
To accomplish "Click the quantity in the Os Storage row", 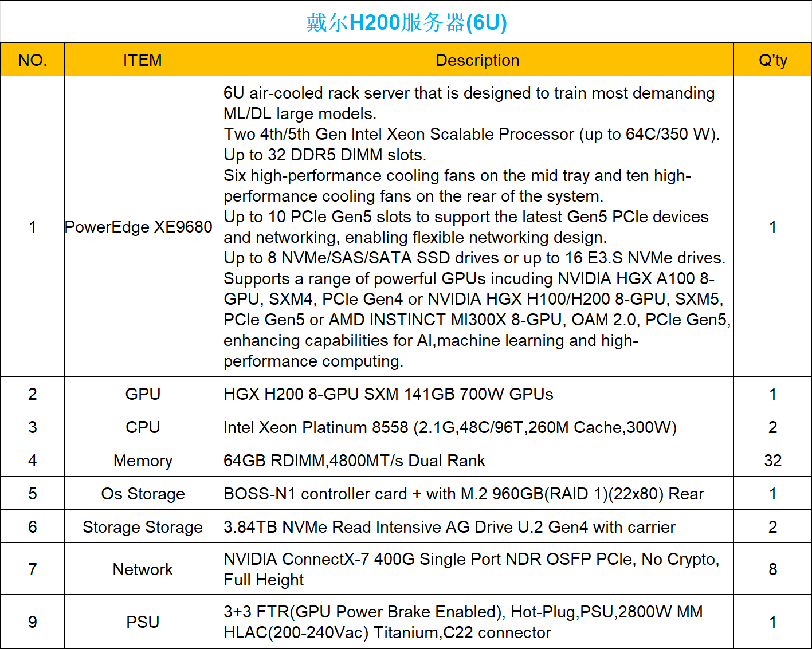I will 772,493.
